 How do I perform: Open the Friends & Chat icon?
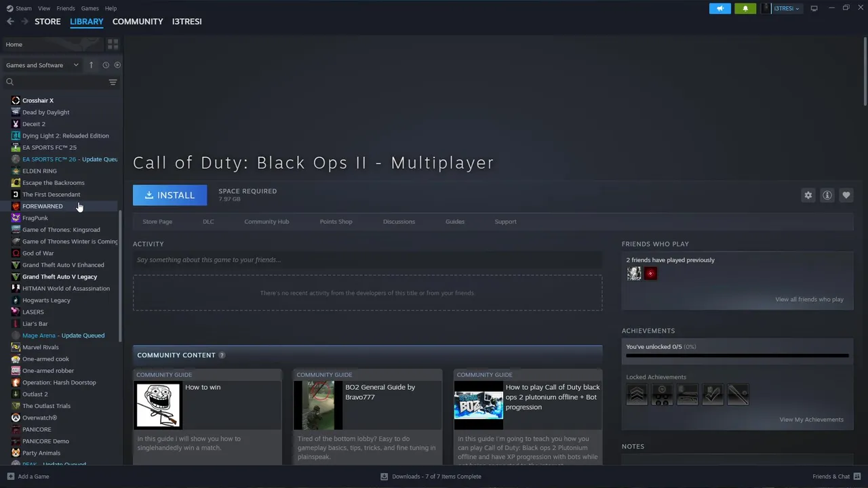[x=858, y=476]
